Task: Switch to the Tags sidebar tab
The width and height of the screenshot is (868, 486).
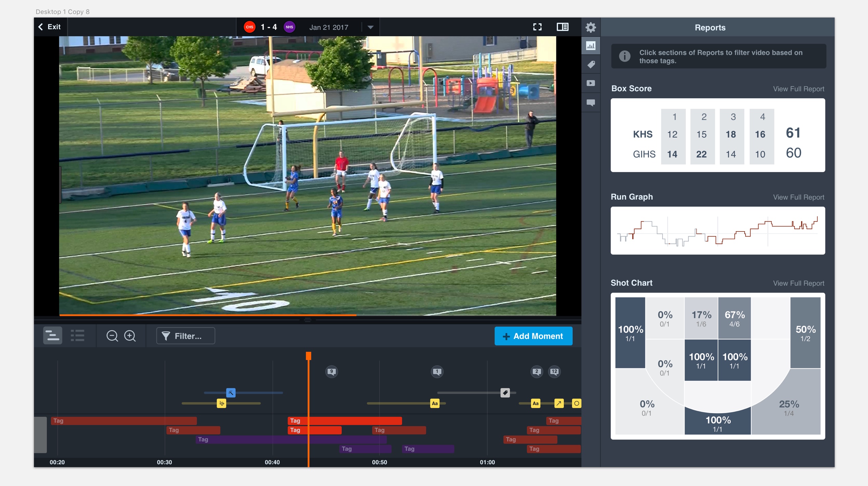Action: point(591,64)
